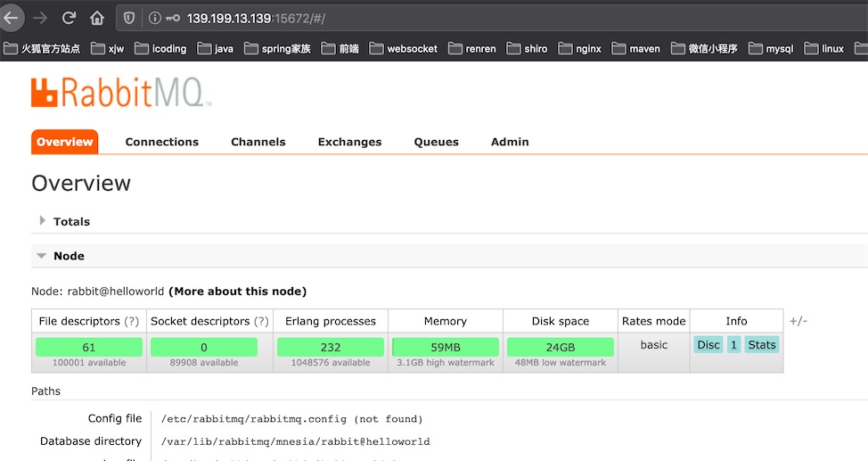Image resolution: width=868 pixels, height=461 pixels.
Task: Open the mysql bookmark folder
Action: coord(771,49)
